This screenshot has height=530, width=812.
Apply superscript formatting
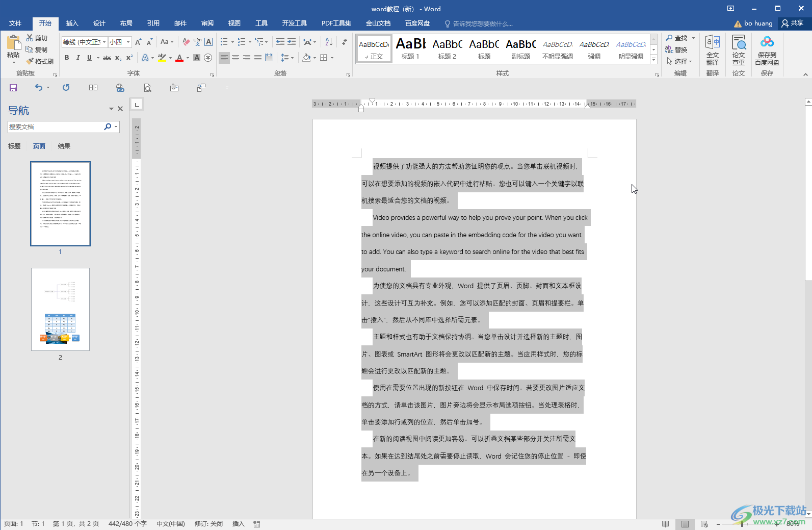129,58
